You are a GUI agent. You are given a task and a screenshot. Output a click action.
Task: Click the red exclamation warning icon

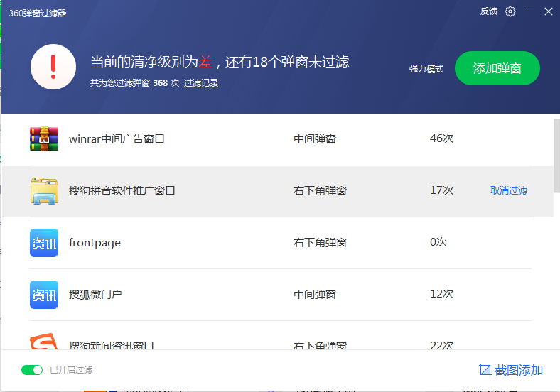point(53,67)
